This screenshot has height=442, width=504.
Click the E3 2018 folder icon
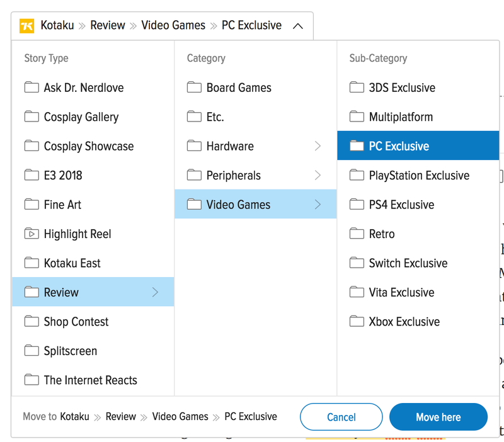(x=31, y=175)
